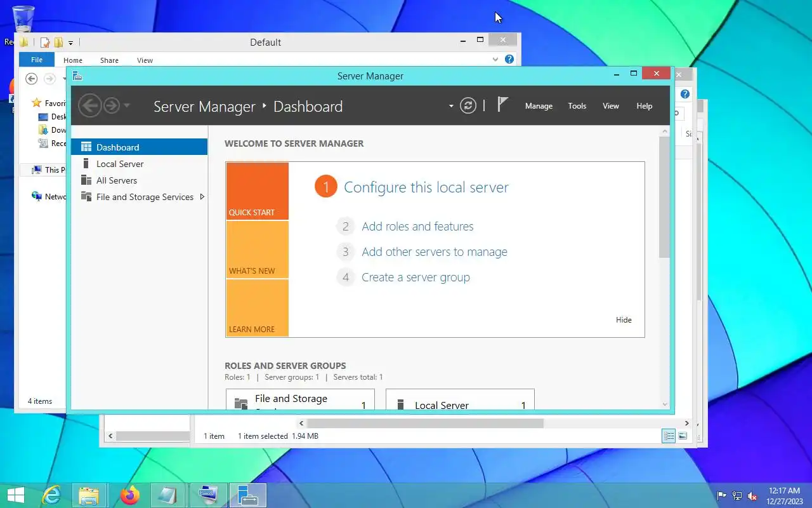Click the Server Manager back arrow

click(90, 105)
